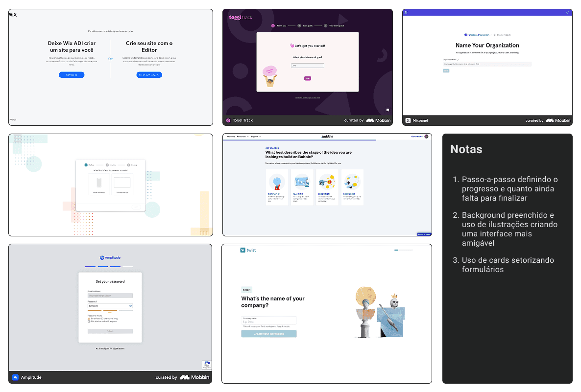This screenshot has width=581, height=392.
Task: Select Mixpanel 'Create an Organization' step
Action: click(477, 35)
